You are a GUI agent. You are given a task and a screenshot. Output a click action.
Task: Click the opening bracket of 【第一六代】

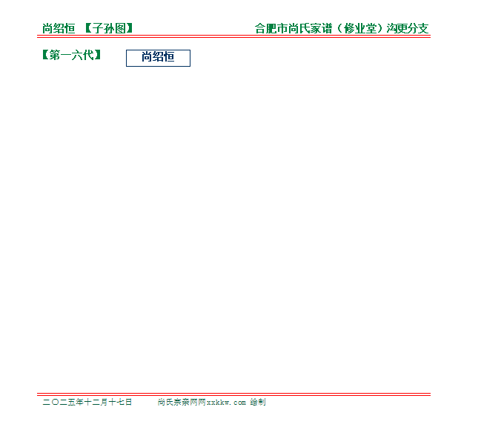(x=46, y=55)
